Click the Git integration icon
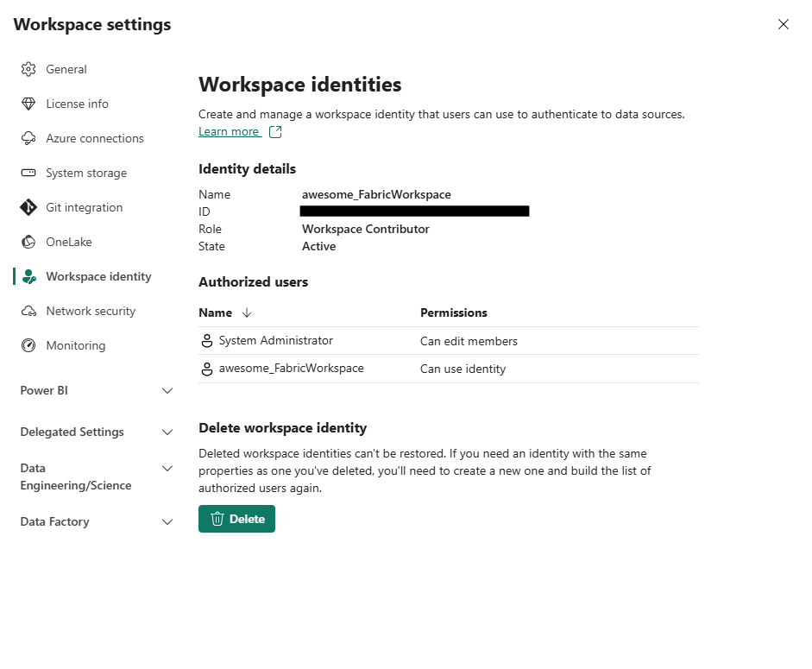The height and width of the screenshot is (669, 812). coord(28,207)
